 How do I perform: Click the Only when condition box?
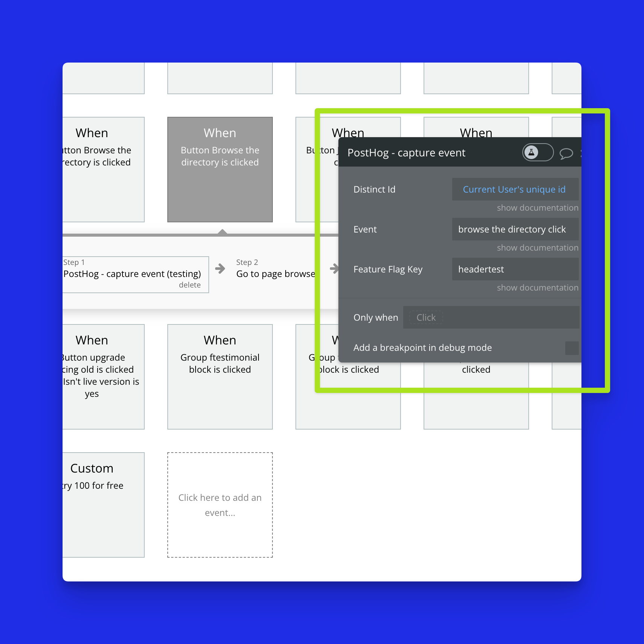(491, 318)
